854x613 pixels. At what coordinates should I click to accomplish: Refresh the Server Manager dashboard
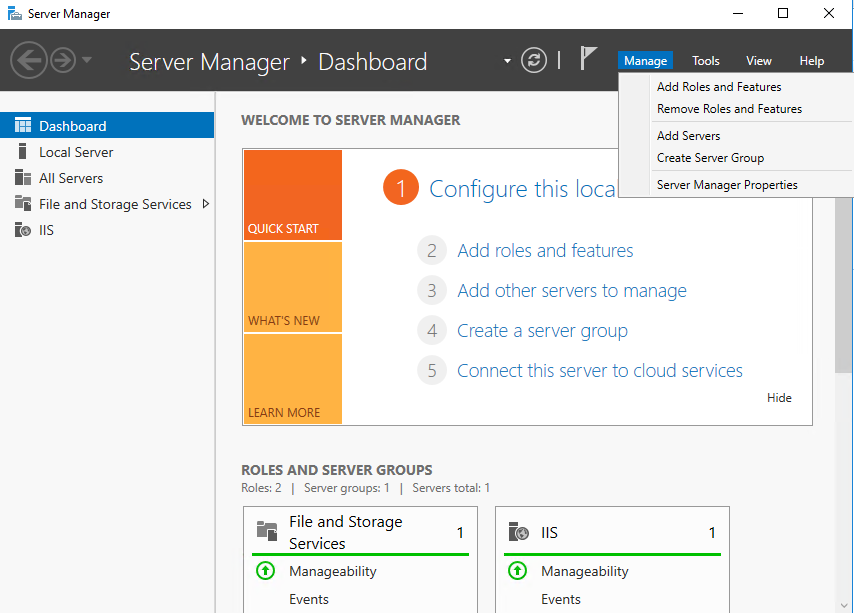click(535, 61)
